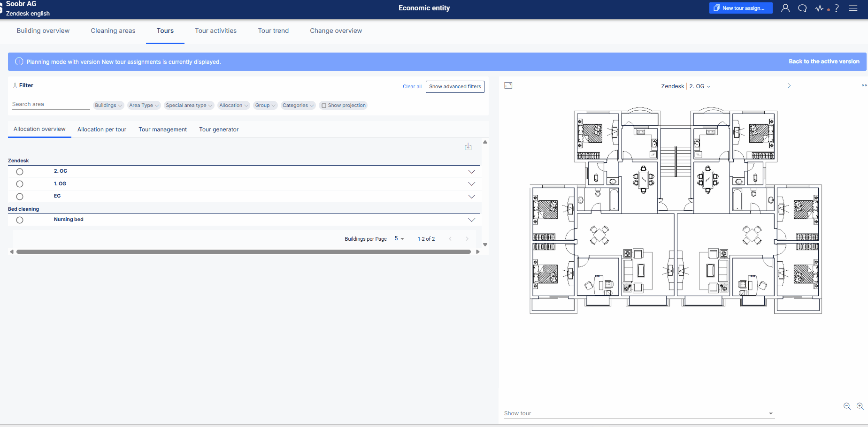
Task: Open Tour generator sub-tab
Action: tap(219, 130)
